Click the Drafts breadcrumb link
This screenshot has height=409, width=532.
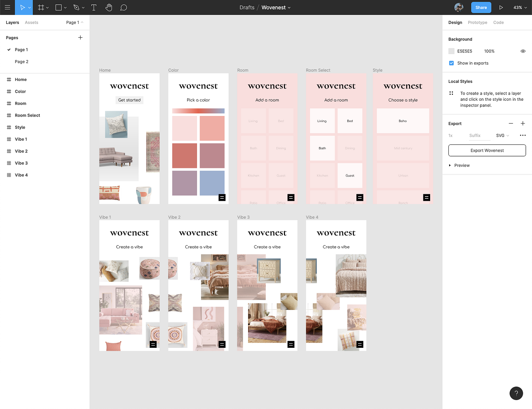pos(247,8)
